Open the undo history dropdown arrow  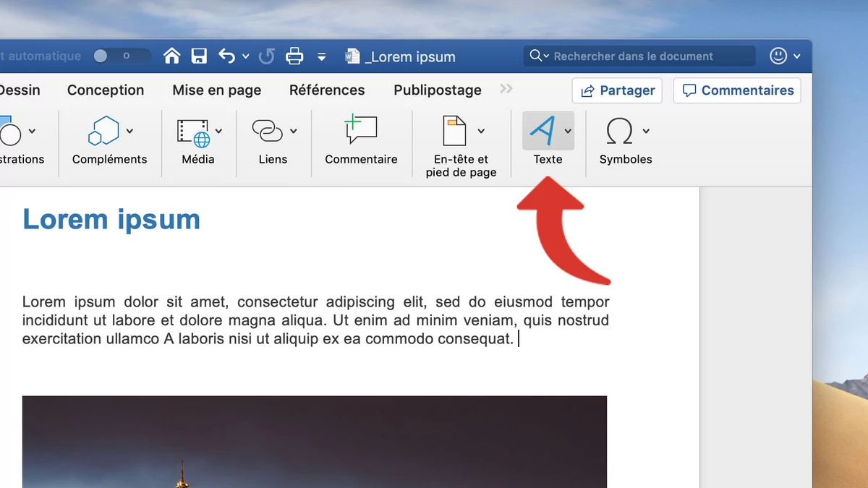(245, 56)
